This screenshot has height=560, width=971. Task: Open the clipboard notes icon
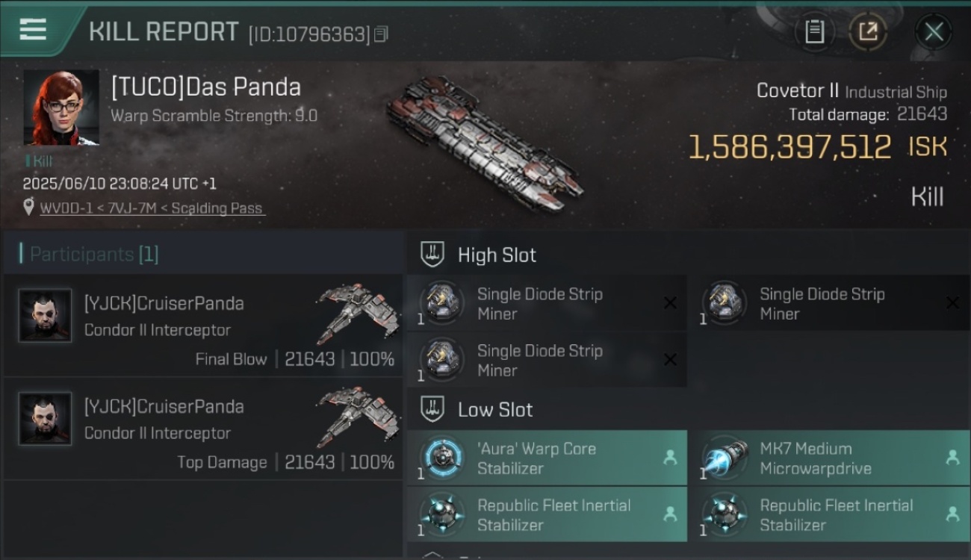coord(815,31)
